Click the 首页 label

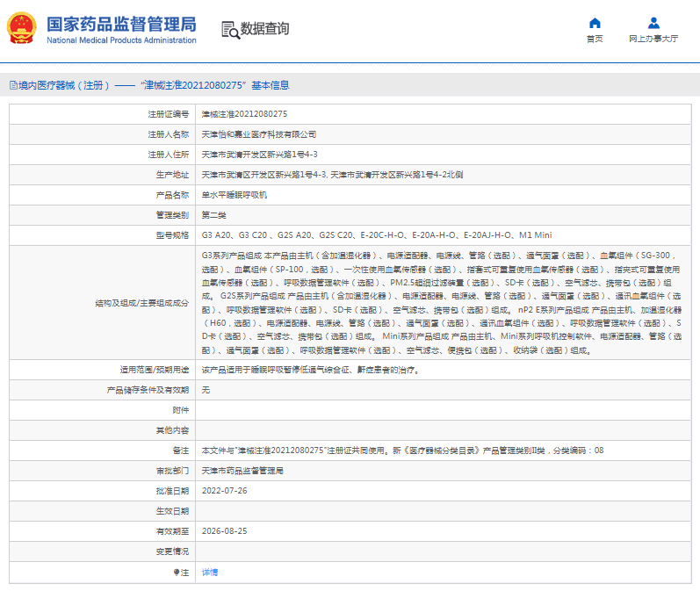click(x=595, y=39)
